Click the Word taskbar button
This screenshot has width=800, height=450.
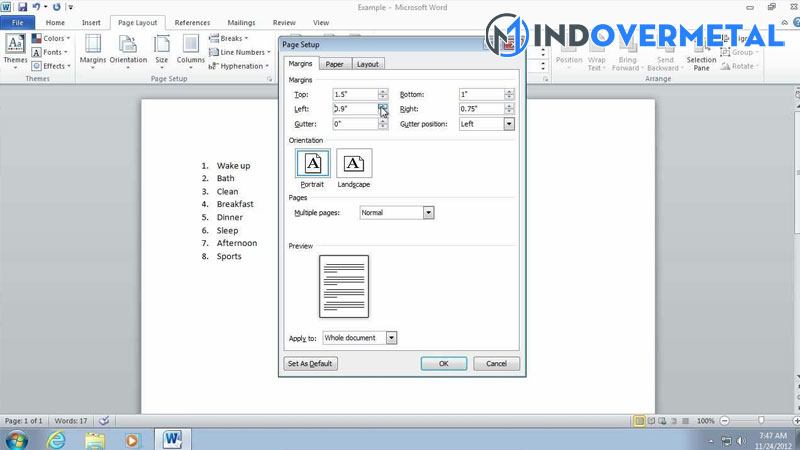[x=172, y=439]
